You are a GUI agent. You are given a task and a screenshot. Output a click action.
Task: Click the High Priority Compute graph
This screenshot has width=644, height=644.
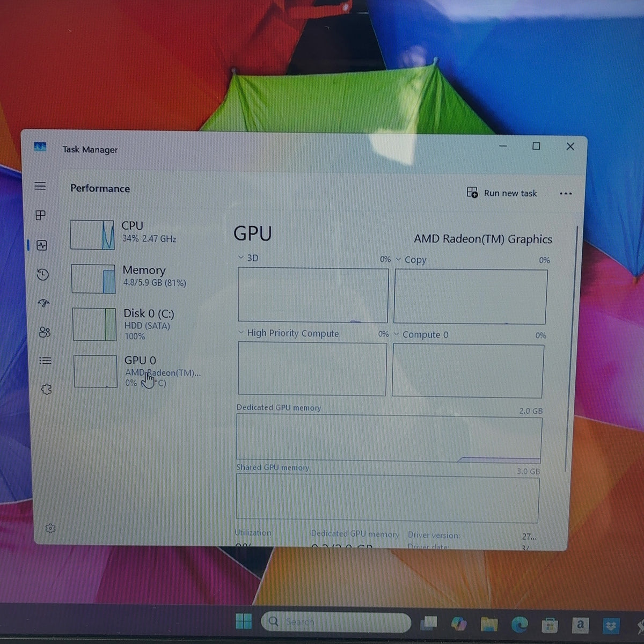click(x=312, y=369)
